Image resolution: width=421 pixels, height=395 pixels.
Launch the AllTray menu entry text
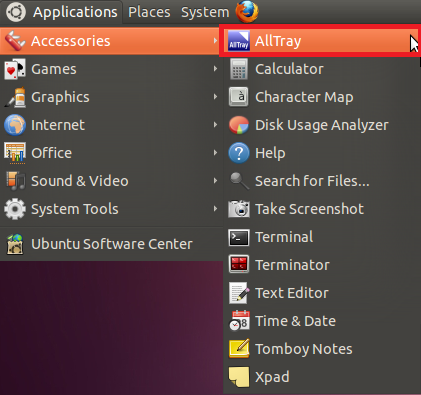[x=278, y=42]
